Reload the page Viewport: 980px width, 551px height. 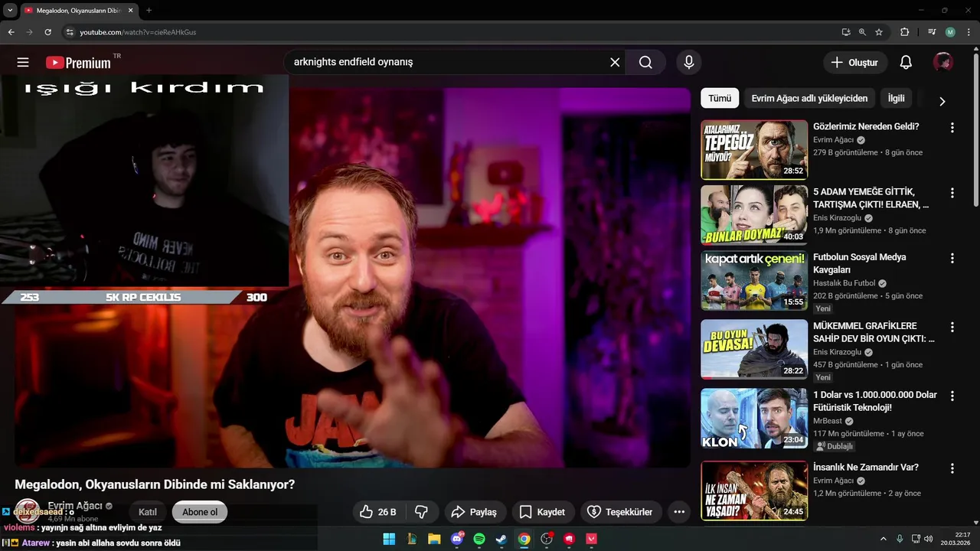pos(47,32)
